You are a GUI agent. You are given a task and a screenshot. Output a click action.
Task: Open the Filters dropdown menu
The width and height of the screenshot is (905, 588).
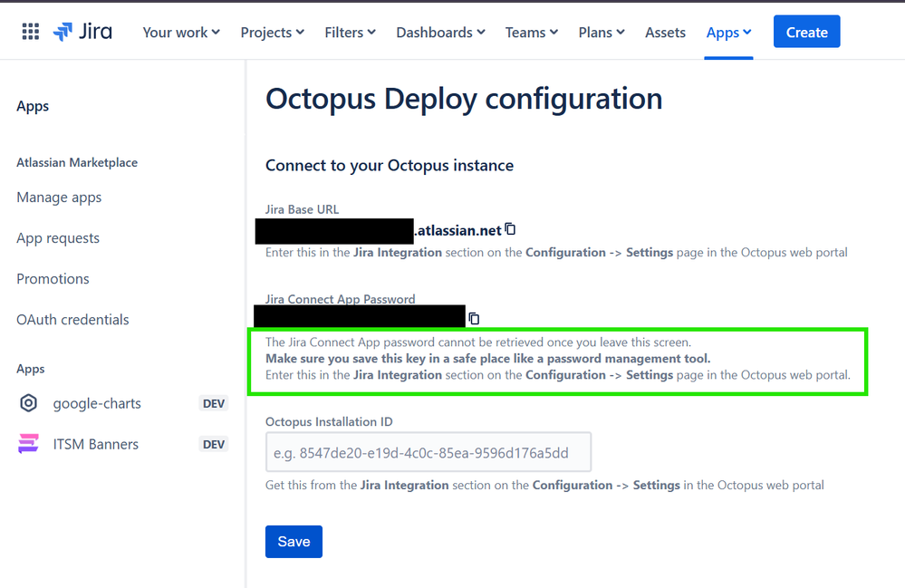click(x=350, y=33)
